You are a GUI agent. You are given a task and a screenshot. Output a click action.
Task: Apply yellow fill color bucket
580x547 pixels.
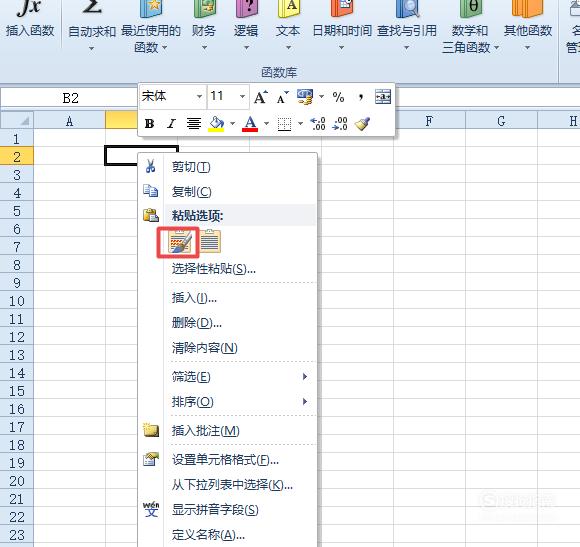click(x=216, y=124)
